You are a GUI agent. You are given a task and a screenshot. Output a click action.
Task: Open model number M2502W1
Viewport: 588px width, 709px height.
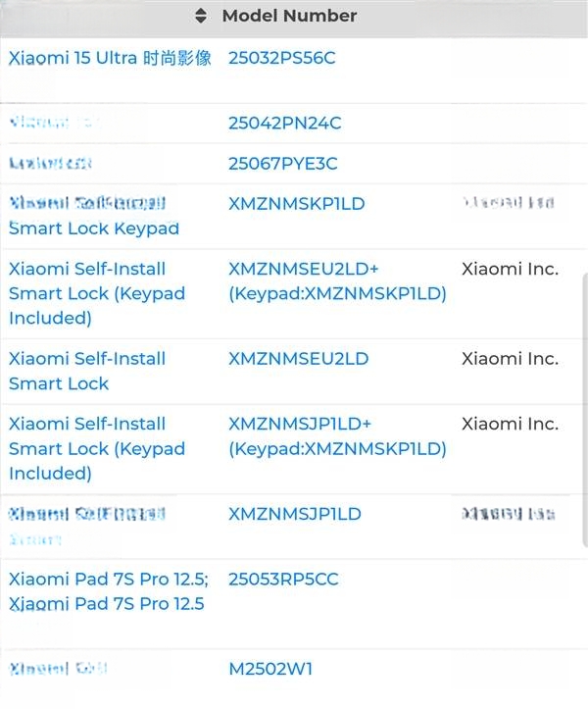[270, 669]
